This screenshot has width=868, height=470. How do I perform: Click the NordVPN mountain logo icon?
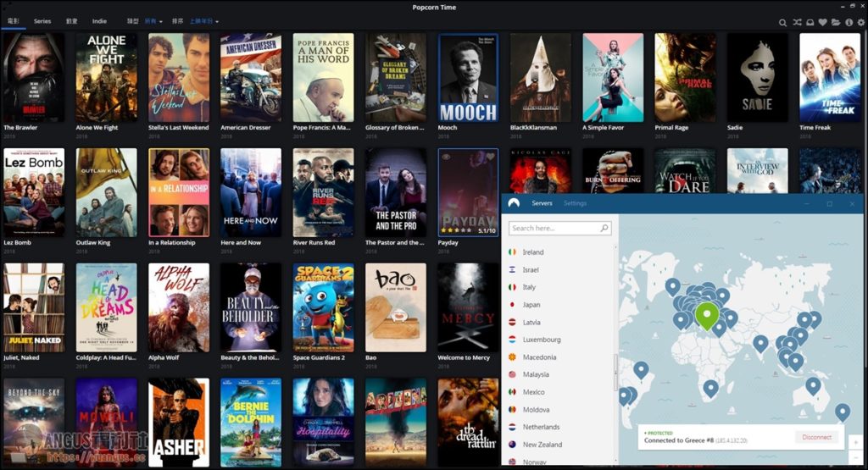(514, 203)
